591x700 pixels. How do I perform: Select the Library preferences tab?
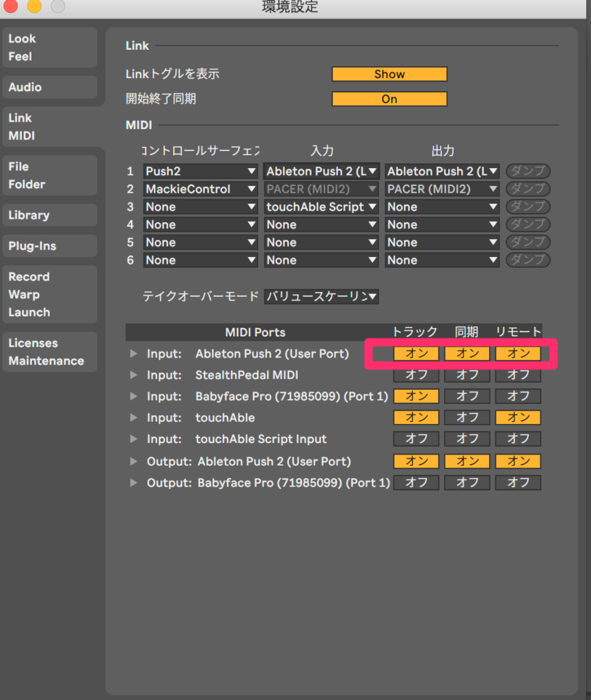click(x=49, y=215)
